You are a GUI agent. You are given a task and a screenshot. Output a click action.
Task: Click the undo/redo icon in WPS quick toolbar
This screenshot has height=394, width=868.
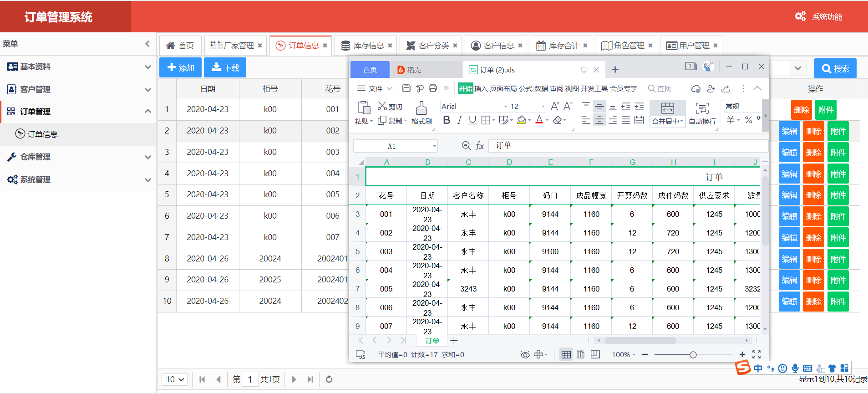click(x=420, y=88)
